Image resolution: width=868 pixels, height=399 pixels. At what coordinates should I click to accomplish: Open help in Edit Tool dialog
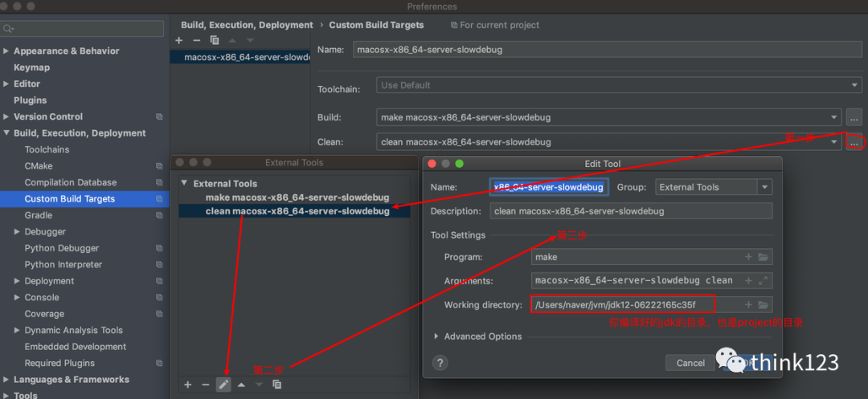(x=440, y=363)
